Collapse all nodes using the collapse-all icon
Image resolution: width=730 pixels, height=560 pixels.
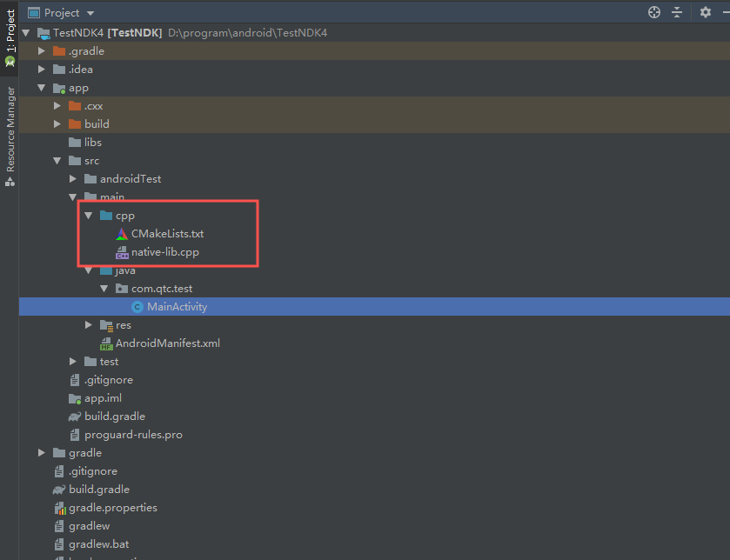677,12
